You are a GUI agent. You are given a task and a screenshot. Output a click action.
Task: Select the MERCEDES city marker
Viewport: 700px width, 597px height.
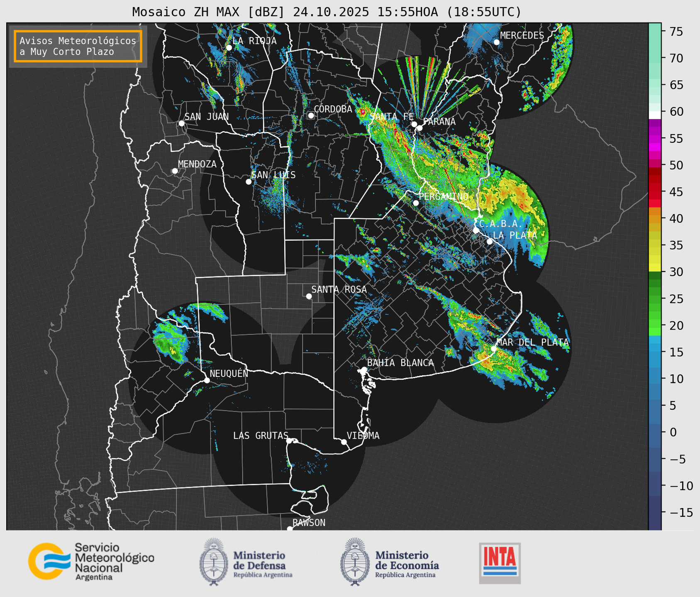tap(497, 42)
